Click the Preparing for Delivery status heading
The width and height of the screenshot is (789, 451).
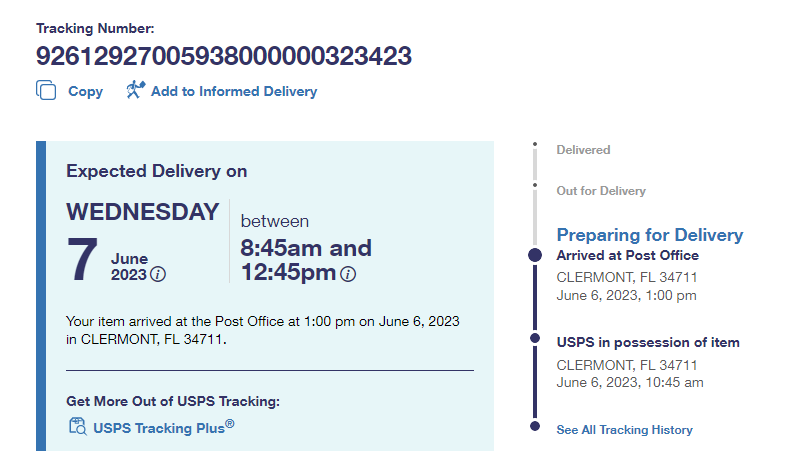coord(649,235)
